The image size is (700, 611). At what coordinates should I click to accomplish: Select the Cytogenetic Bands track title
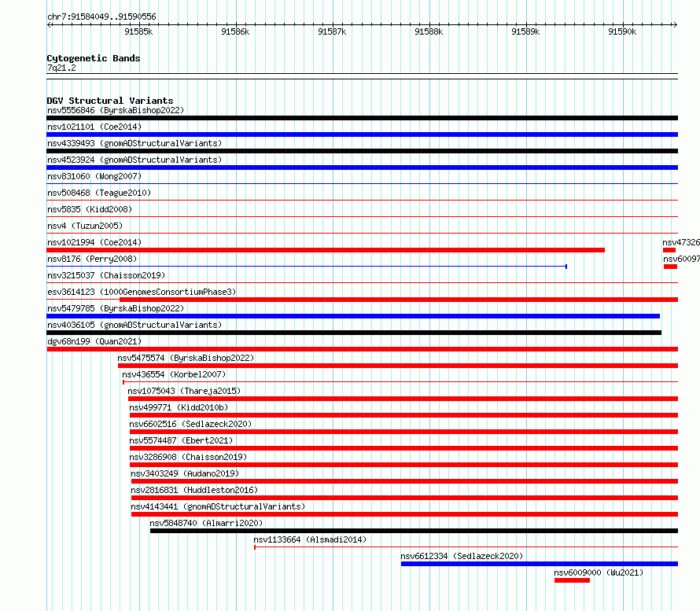(x=94, y=58)
